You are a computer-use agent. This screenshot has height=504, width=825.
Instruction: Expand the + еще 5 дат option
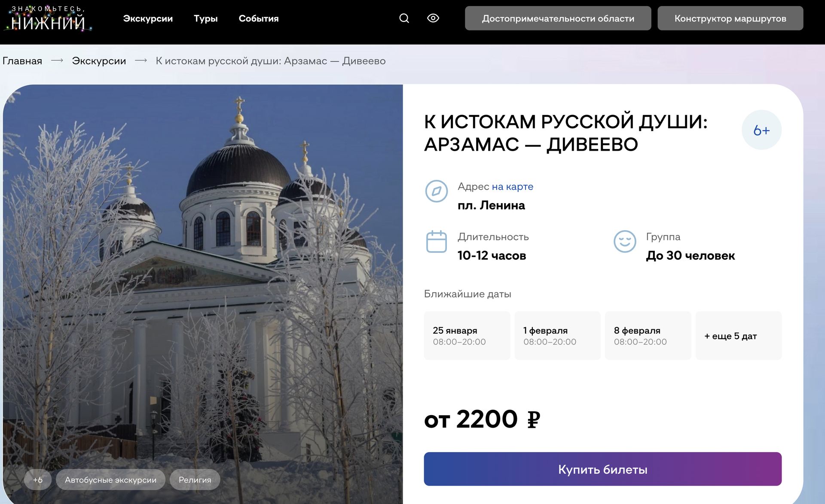point(738,336)
